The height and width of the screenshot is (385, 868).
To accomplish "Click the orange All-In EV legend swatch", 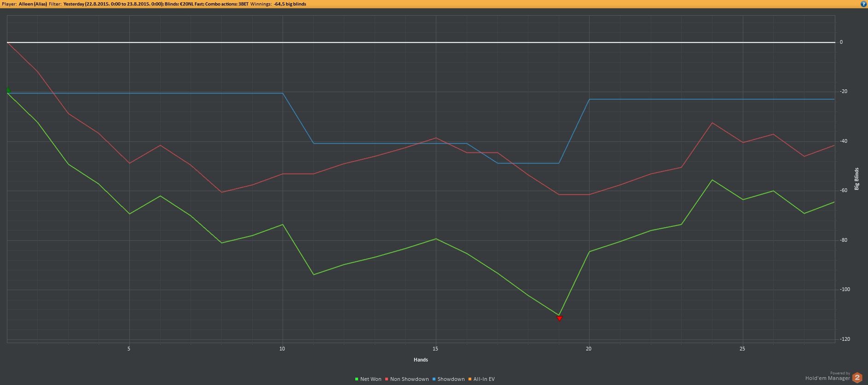I will coord(470,379).
